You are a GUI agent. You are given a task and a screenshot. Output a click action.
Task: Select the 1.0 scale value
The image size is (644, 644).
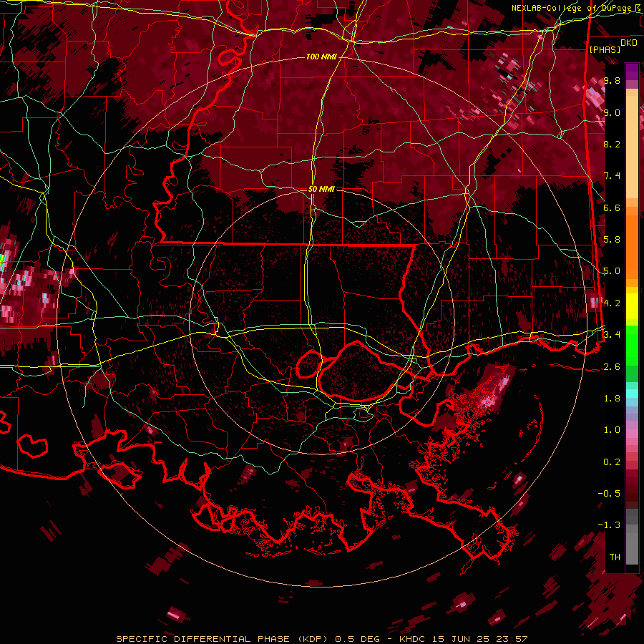[612, 429]
